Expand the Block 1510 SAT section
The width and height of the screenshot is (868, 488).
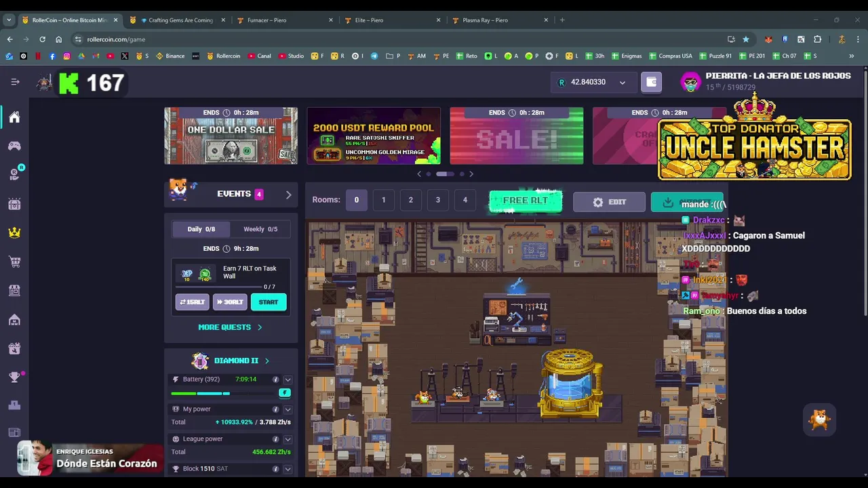tap(288, 469)
